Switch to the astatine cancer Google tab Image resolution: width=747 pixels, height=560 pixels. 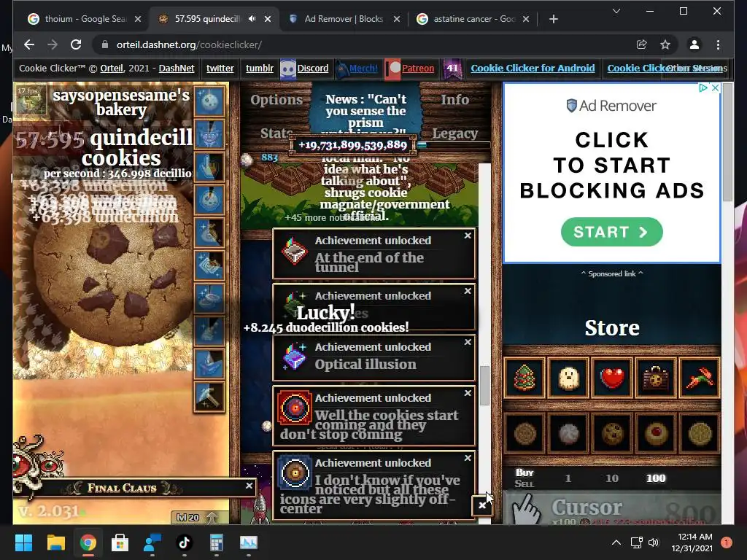click(474, 19)
